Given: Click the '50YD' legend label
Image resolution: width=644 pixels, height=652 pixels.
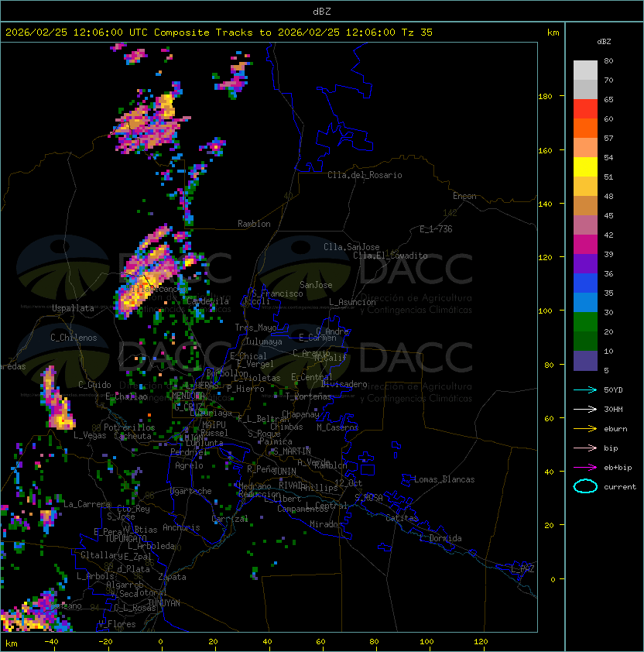Looking at the screenshot, I should tap(613, 390).
